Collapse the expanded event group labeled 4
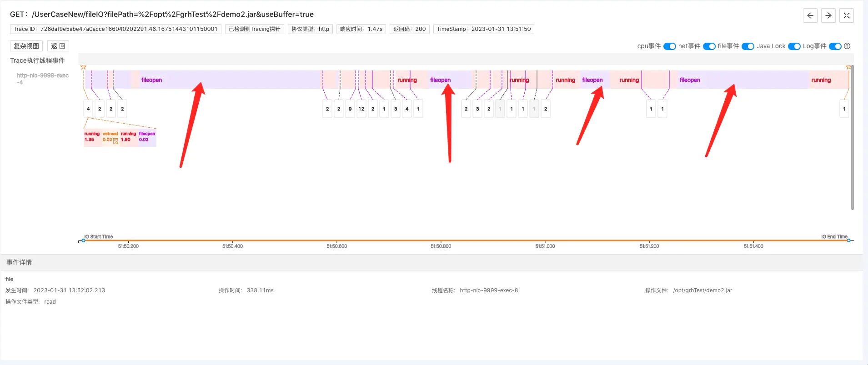This screenshot has width=868, height=365. pos(88,109)
